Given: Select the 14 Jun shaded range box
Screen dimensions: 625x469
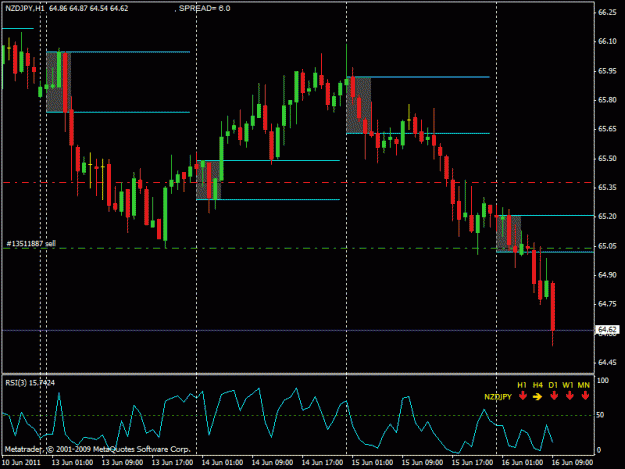Looking at the screenshot, I should point(208,180).
